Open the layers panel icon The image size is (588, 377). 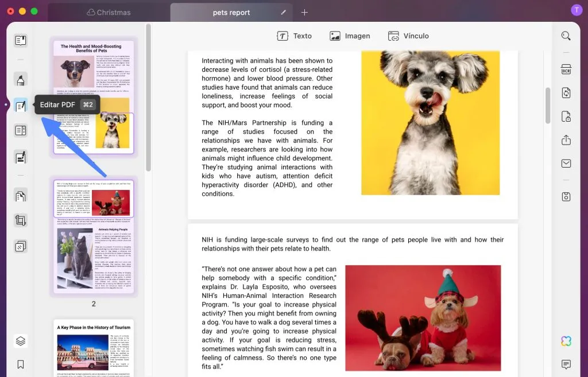pyautogui.click(x=21, y=341)
